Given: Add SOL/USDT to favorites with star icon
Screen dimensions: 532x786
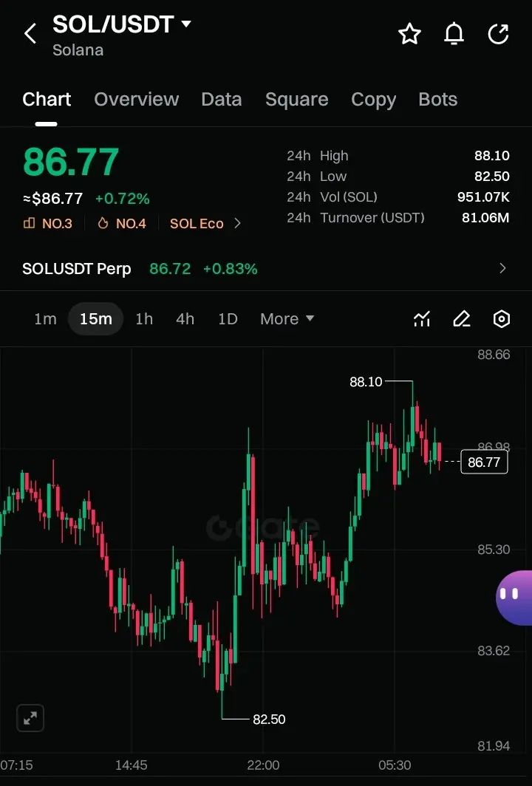Looking at the screenshot, I should (x=409, y=33).
